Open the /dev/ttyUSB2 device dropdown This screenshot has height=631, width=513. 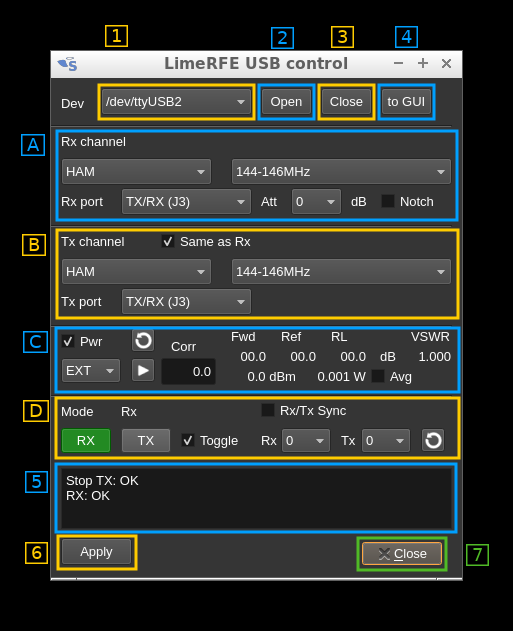tap(176, 102)
